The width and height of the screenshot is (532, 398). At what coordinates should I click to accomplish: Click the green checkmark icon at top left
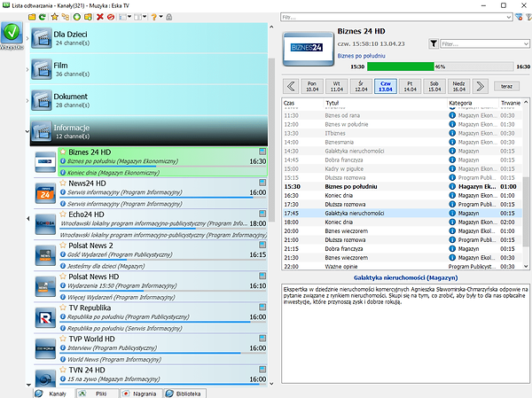[x=12, y=33]
